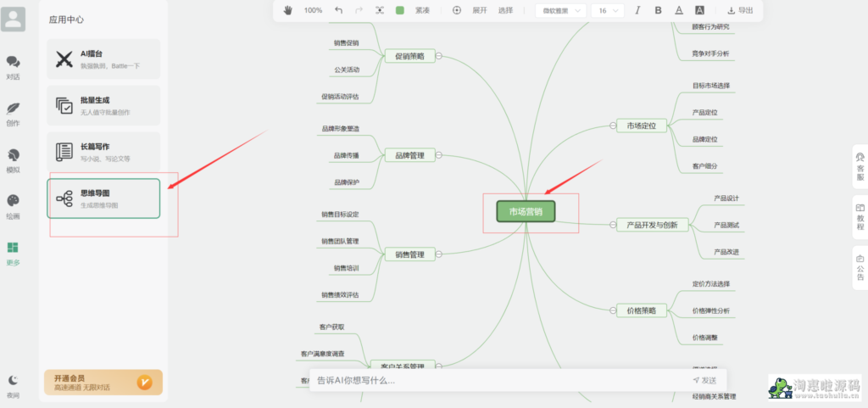Screen dimensions: 868x408
Task: Collapse the 促销策略 branch
Action: point(439,56)
